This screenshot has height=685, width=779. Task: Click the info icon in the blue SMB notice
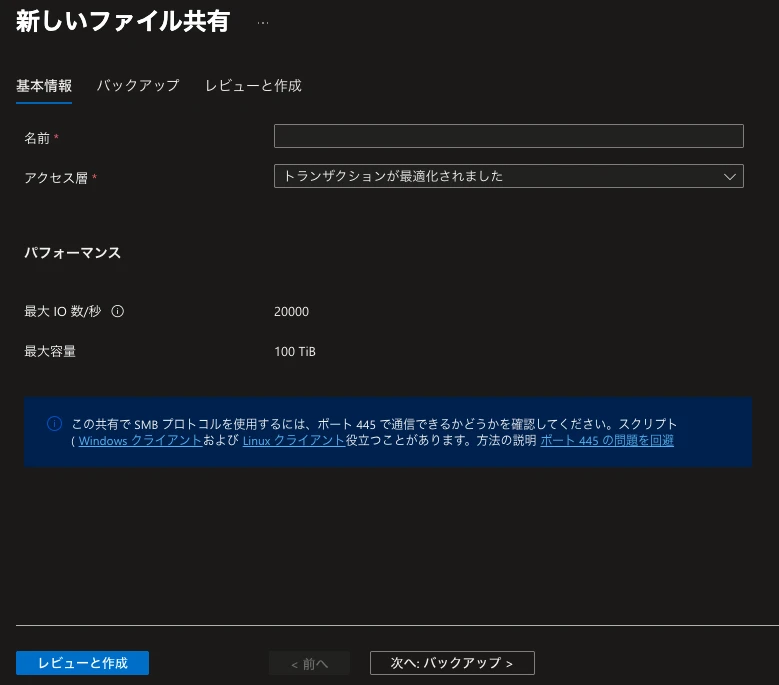54,424
